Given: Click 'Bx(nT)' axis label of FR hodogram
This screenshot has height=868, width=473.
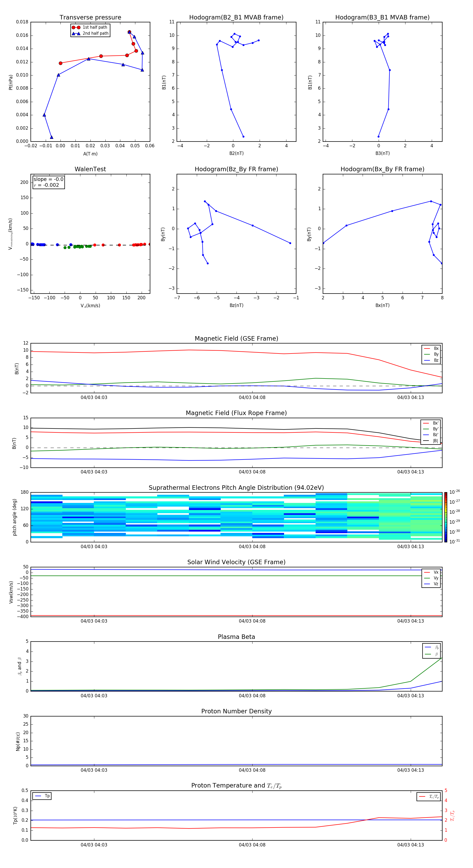Looking at the screenshot, I should pos(382,306).
